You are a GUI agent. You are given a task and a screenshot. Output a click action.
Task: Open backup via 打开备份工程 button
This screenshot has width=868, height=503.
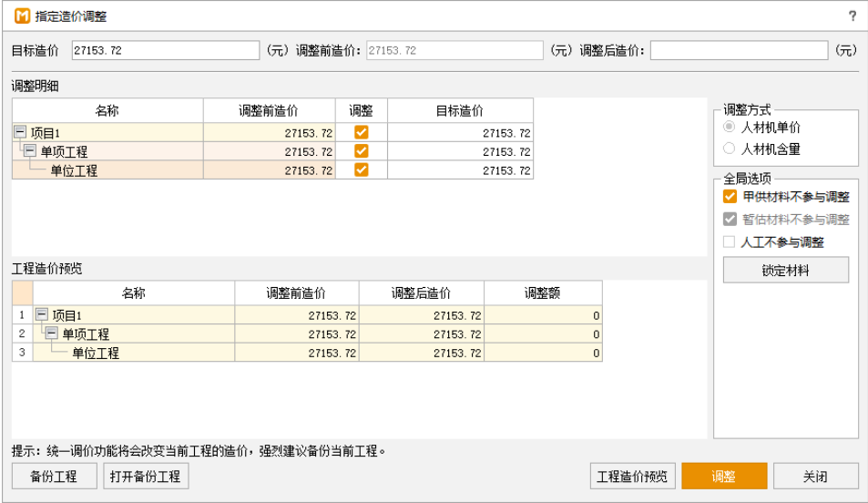[x=146, y=477]
